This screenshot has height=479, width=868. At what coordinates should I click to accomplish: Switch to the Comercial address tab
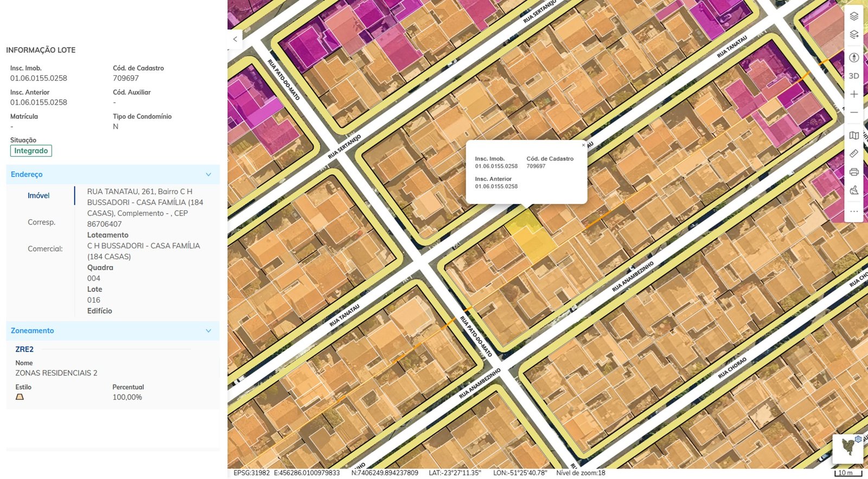click(x=45, y=249)
